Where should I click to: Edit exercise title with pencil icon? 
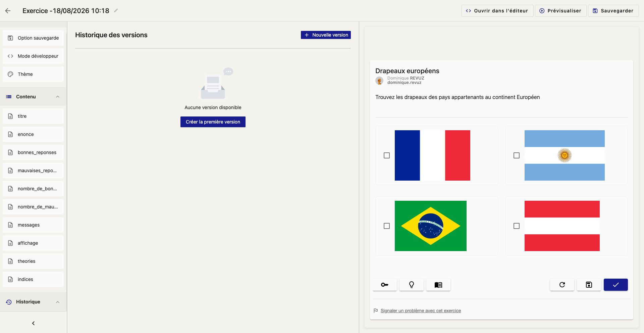[x=116, y=11]
